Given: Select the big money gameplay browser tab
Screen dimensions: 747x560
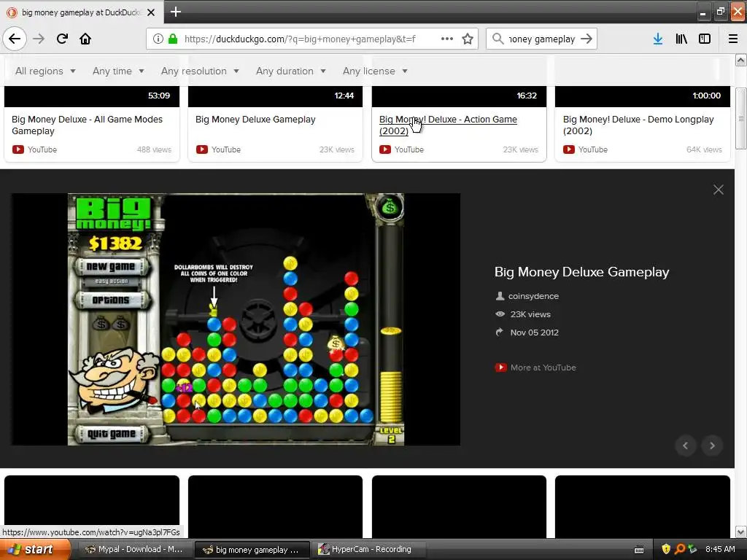Looking at the screenshot, I should pyautogui.click(x=82, y=12).
